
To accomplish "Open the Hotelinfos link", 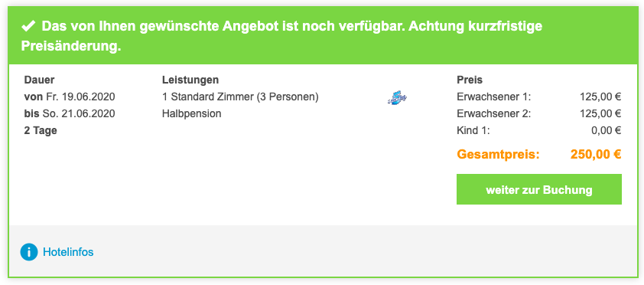I will [68, 252].
